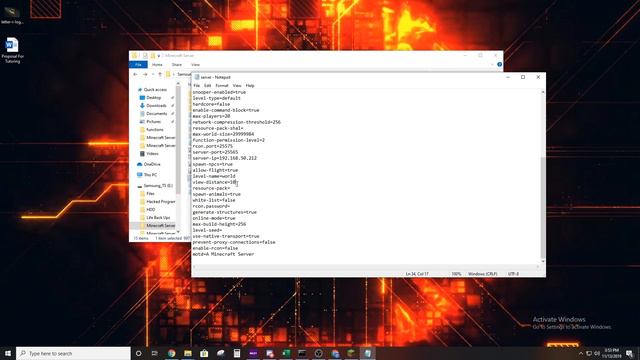This screenshot has width=640, height=360.
Task: Open the Notepad Edit menu
Action: pos(207,86)
